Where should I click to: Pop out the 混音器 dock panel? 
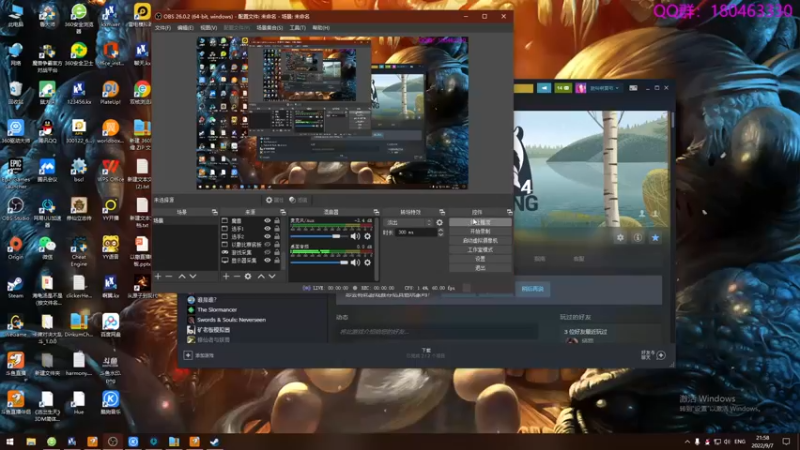(x=376, y=212)
